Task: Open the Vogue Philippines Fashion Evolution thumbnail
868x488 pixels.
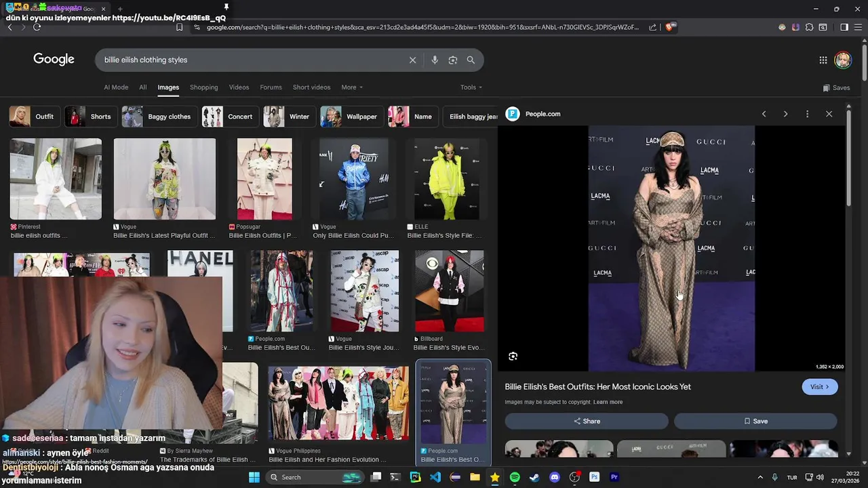Action: [x=338, y=403]
